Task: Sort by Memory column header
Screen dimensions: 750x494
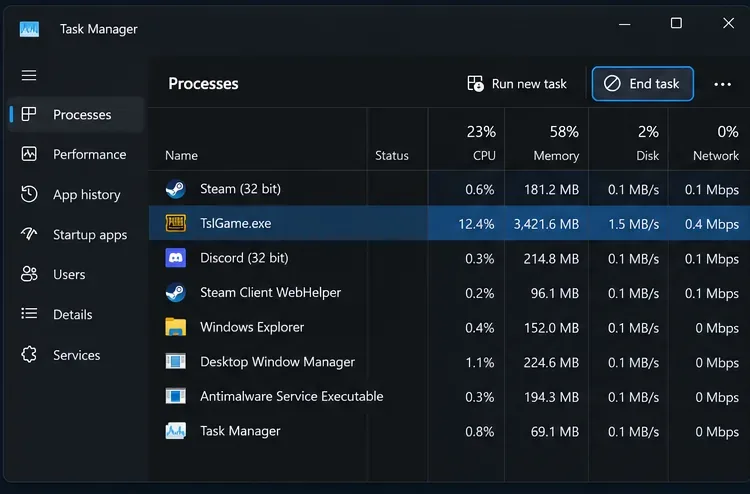Action: (x=556, y=155)
